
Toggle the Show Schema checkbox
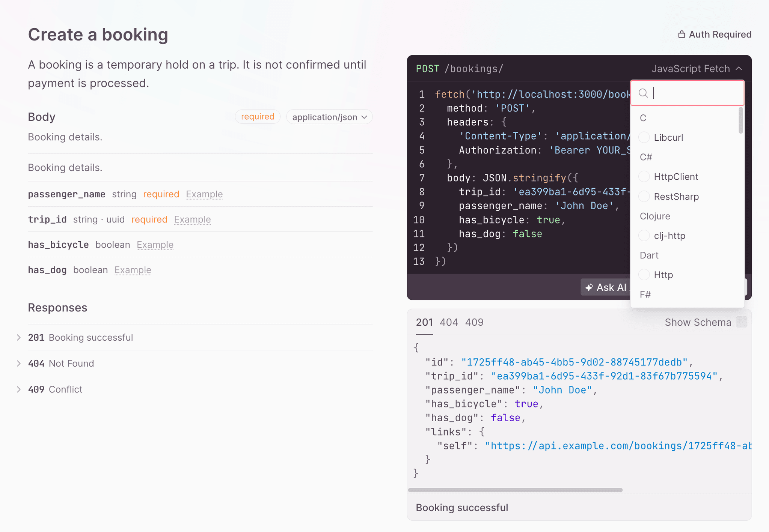pyautogui.click(x=741, y=322)
